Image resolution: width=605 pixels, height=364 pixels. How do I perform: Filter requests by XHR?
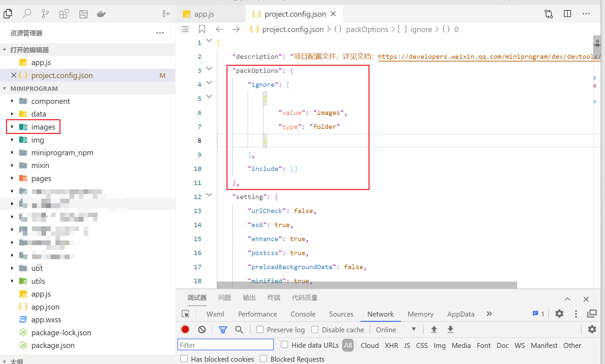391,345
